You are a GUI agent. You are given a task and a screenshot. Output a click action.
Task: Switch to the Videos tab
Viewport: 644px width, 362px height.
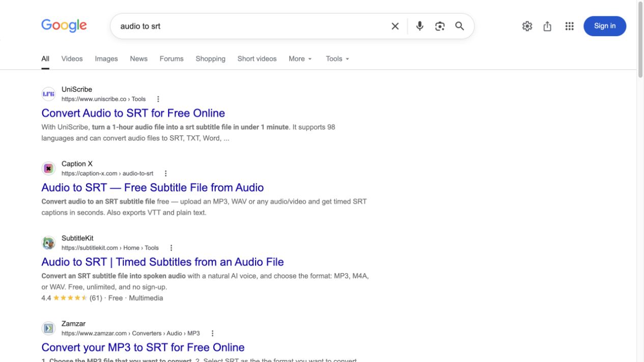pyautogui.click(x=72, y=58)
